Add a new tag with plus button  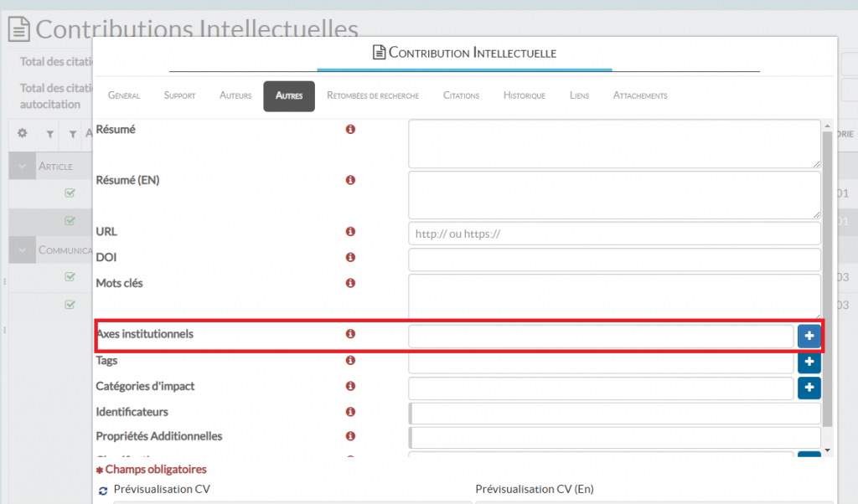(x=809, y=363)
